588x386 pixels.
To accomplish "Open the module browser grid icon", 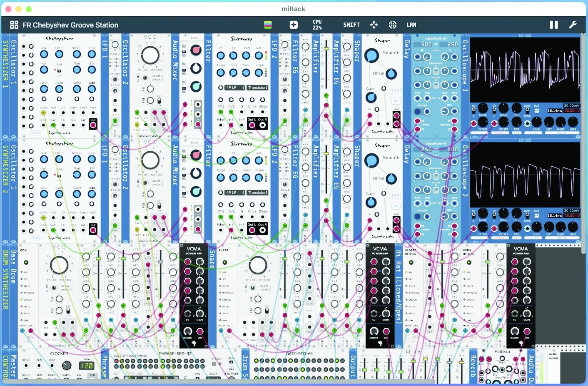I will [x=14, y=25].
